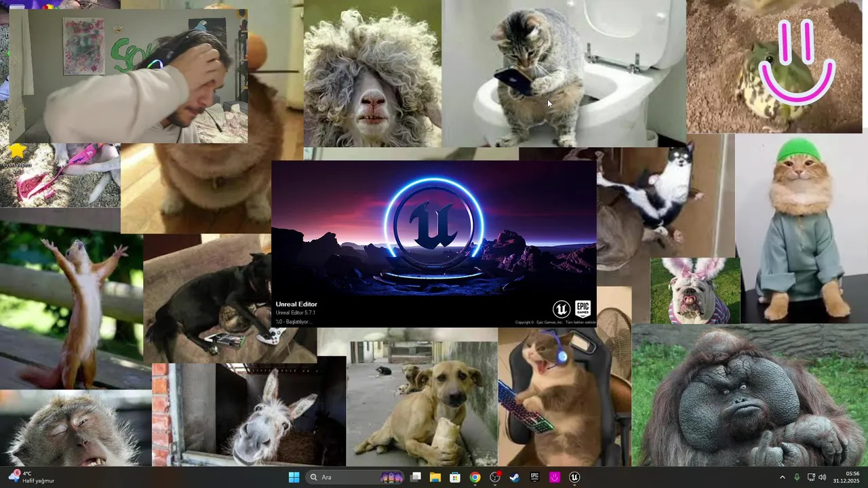Open File Explorer from the taskbar
The image size is (868, 488).
(435, 477)
